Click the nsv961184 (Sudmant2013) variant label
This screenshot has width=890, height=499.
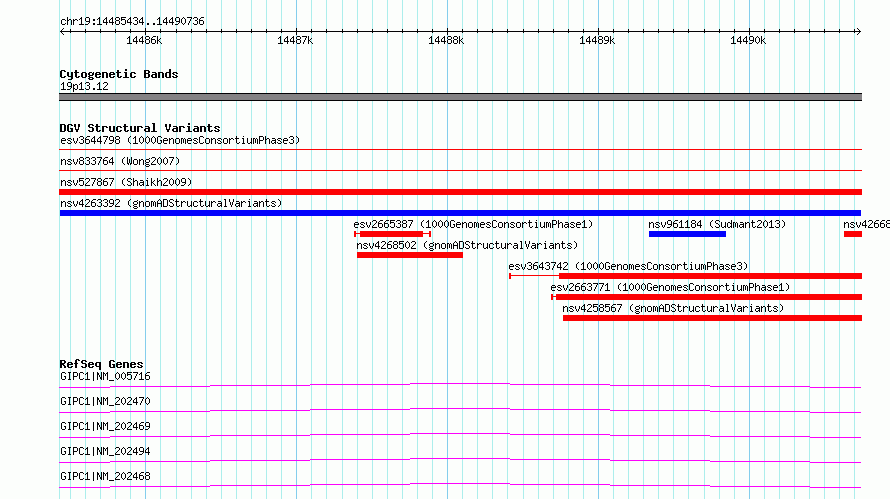[717, 224]
